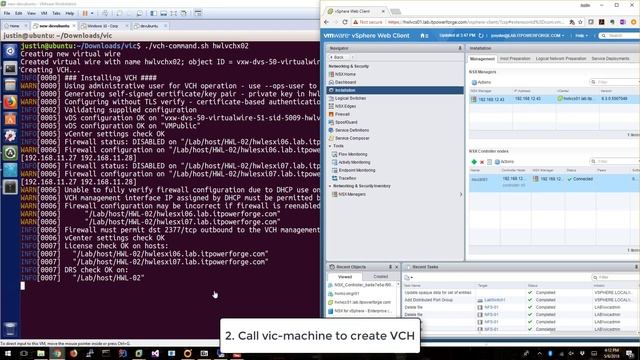Open Activity Monitoring tool
The width and height of the screenshot is (640, 360).
tap(354, 162)
